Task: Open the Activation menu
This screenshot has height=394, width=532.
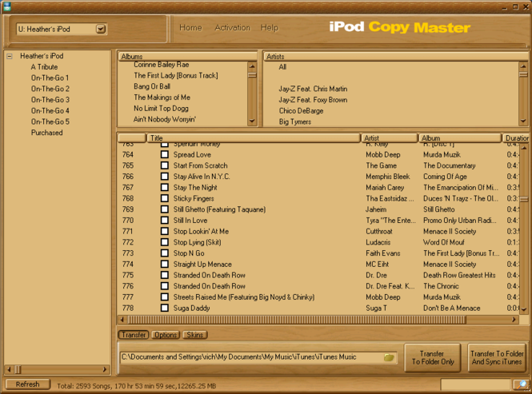Action: (x=232, y=28)
